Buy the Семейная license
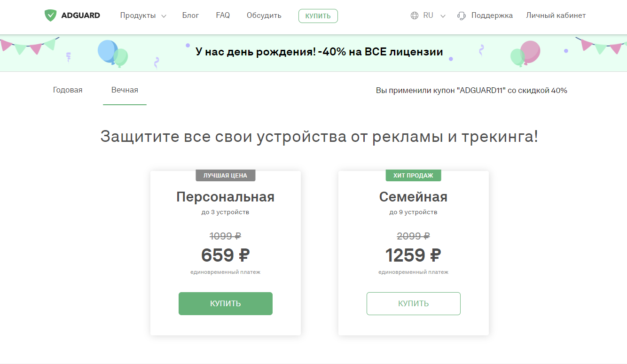This screenshot has height=364, width=627. (x=414, y=303)
